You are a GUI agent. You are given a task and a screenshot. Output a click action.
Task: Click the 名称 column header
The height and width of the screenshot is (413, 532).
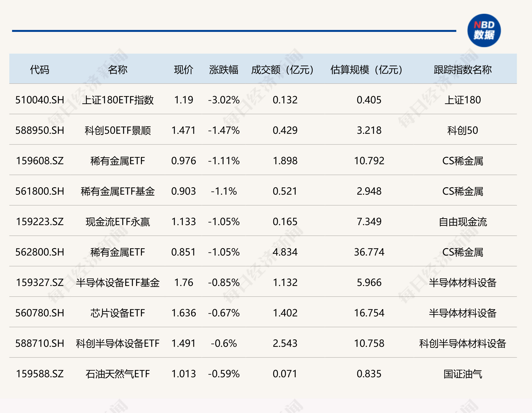point(118,70)
